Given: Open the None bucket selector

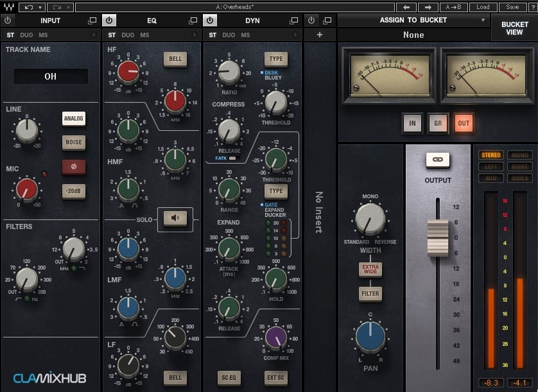Looking at the screenshot, I should 414,35.
